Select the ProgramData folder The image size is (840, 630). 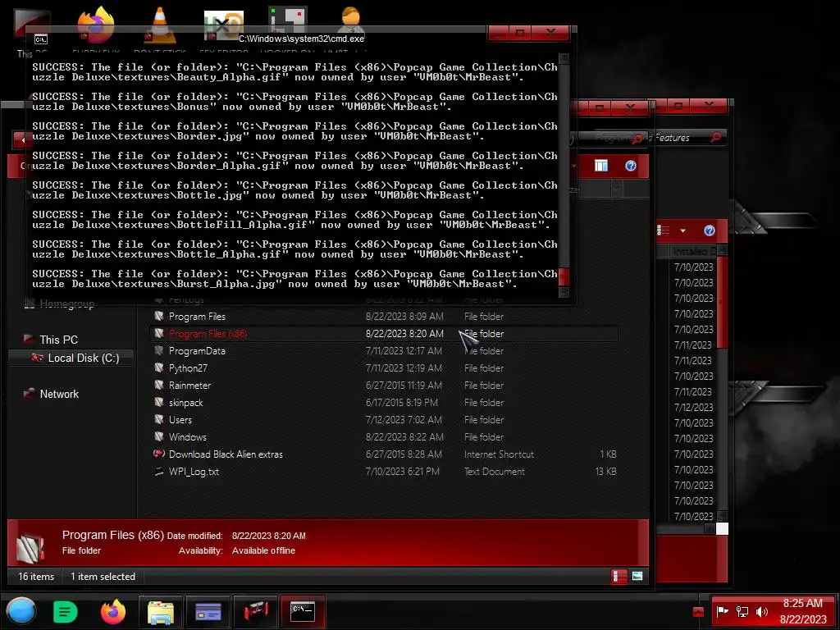(x=384, y=351)
